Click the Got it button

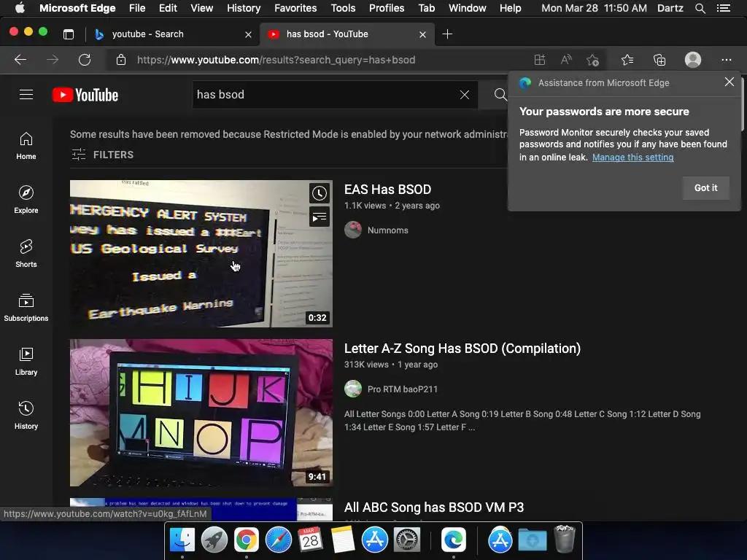pyautogui.click(x=705, y=188)
